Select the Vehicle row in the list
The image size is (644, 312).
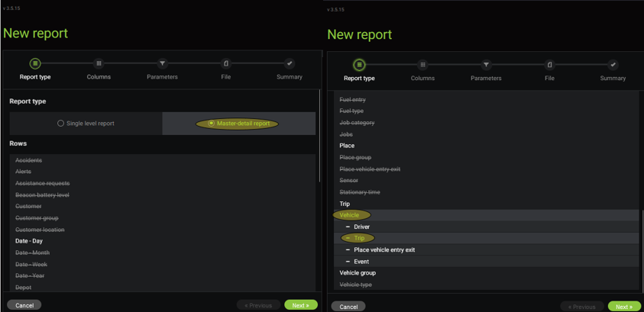(x=350, y=215)
